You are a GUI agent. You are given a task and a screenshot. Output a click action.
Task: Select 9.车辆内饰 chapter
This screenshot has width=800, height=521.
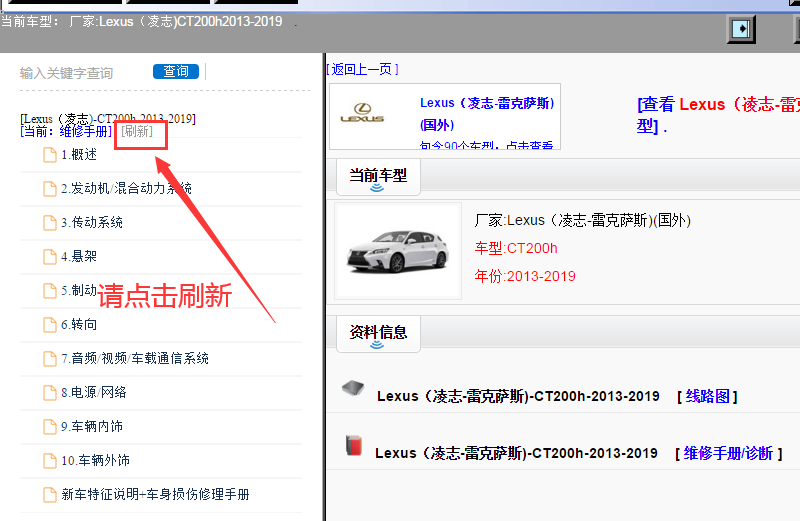[x=92, y=426]
